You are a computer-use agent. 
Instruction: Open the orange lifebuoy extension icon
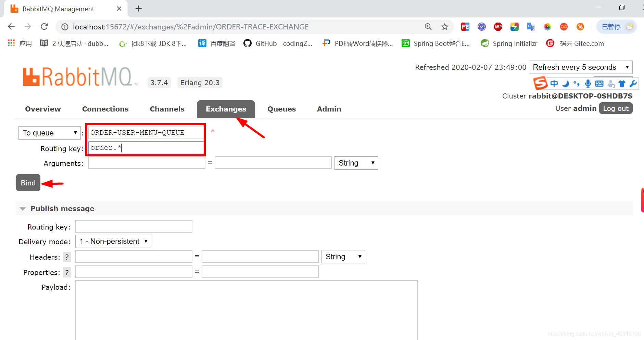580,27
